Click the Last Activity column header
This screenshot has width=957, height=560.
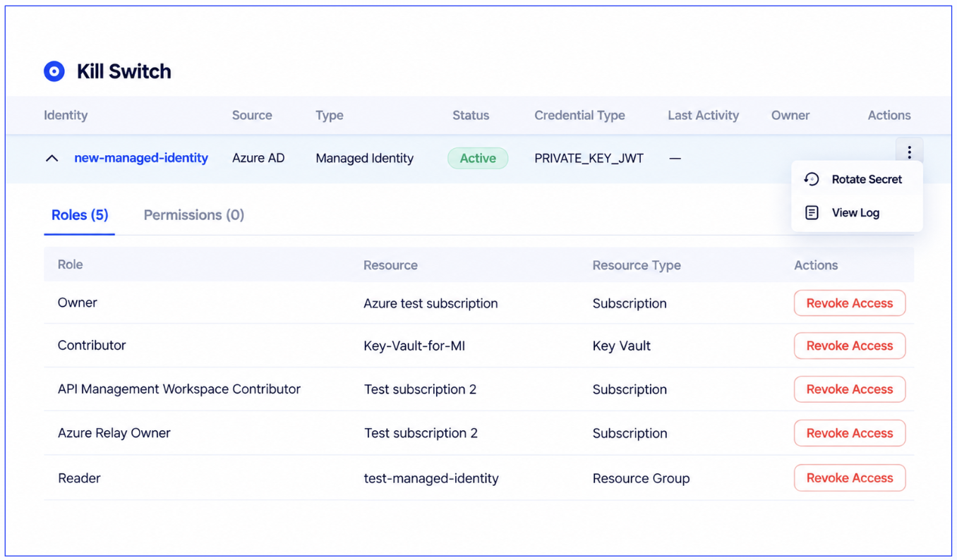click(704, 115)
